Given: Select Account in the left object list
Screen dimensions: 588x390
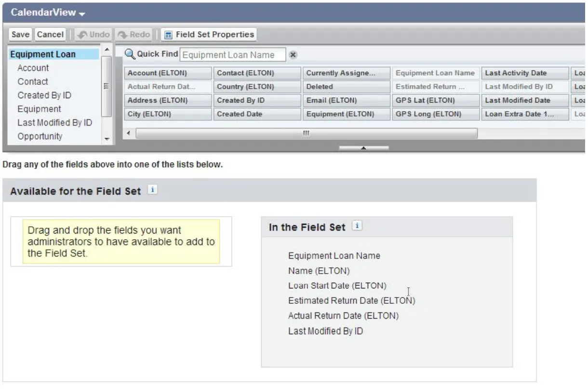Looking at the screenshot, I should pos(33,68).
